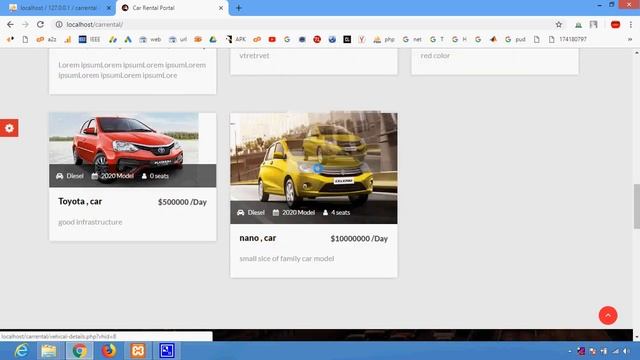Click the yellow nano car image
This screenshot has width=640, height=360.
[x=313, y=168]
